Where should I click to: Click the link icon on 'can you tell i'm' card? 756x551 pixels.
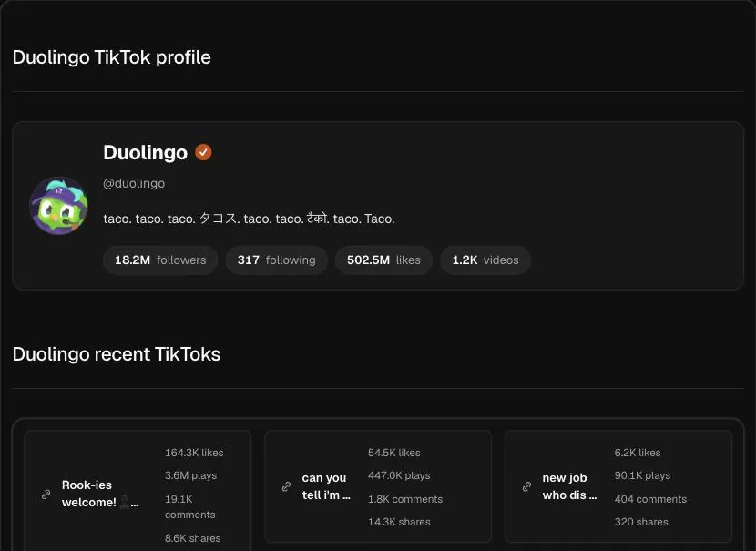pyautogui.click(x=286, y=486)
